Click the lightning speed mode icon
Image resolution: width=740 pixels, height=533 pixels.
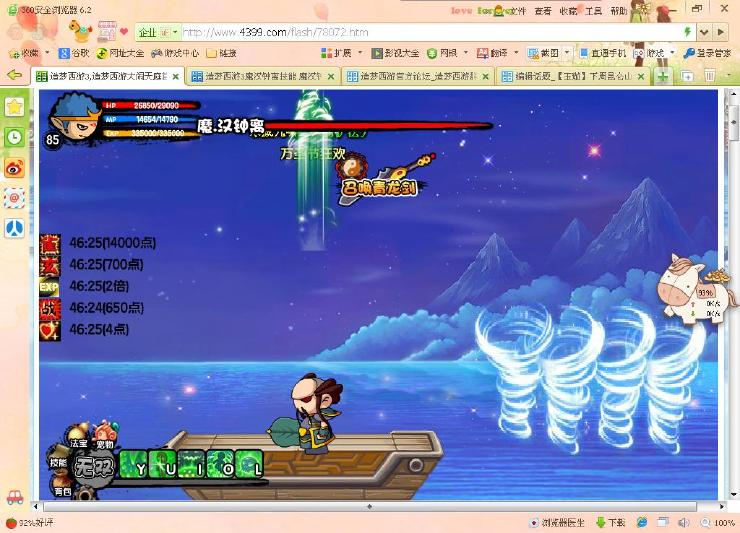[x=688, y=32]
